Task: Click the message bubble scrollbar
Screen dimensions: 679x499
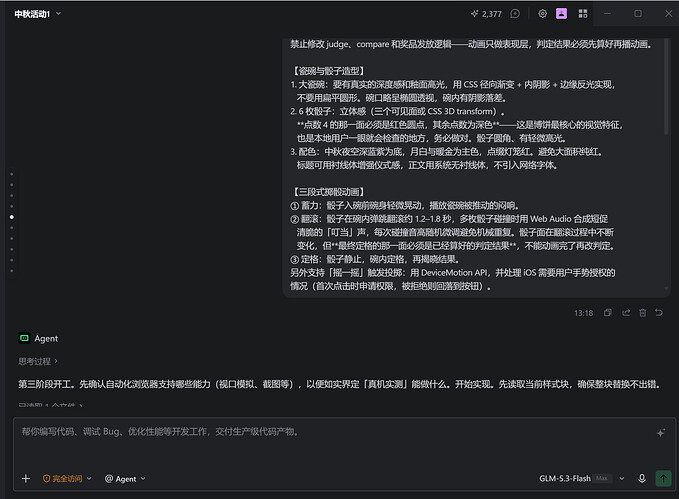Action: 666,87
